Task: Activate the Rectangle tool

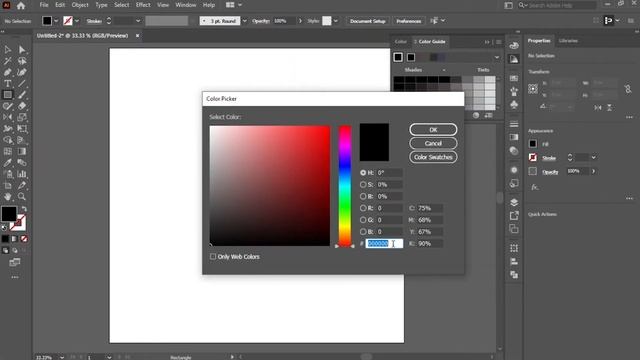Action: (x=7, y=95)
